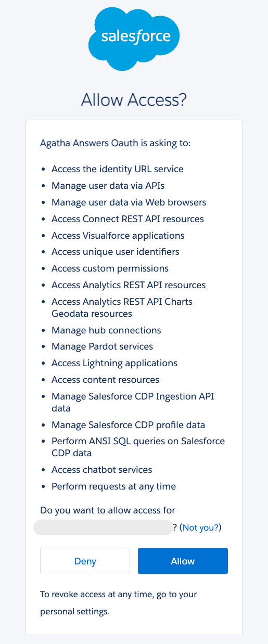Click "Access chatbot services" list item
The width and height of the screenshot is (268, 644).
point(101,470)
